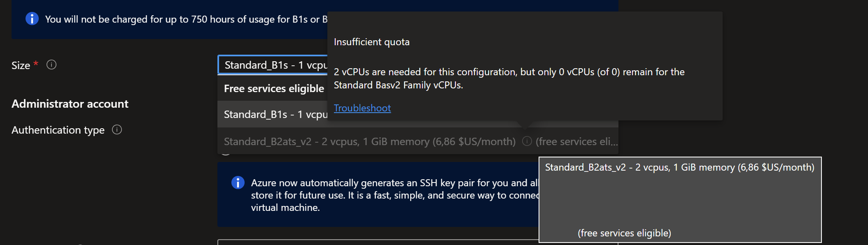
Task: Click info icon next to Standard_B2ats_v2 price
Action: (x=527, y=141)
